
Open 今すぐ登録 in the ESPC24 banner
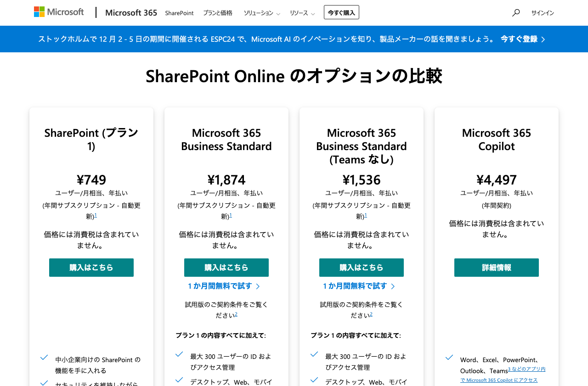[x=519, y=39]
